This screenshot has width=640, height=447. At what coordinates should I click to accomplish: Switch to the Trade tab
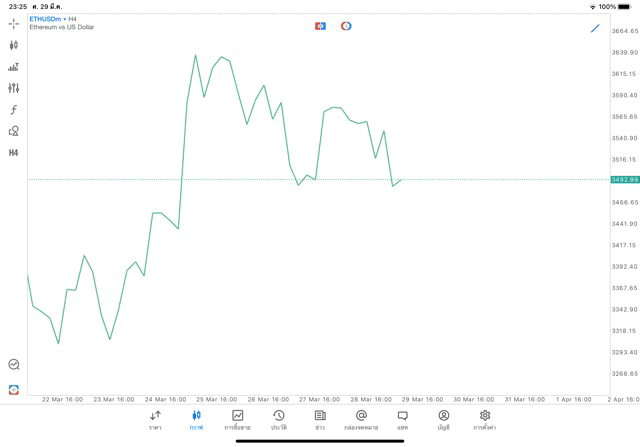(x=237, y=420)
